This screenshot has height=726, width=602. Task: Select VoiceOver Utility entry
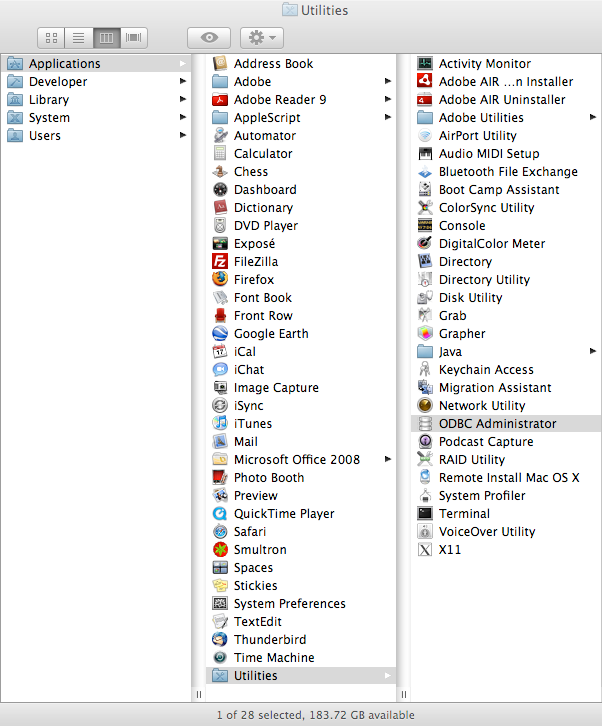pos(506,532)
